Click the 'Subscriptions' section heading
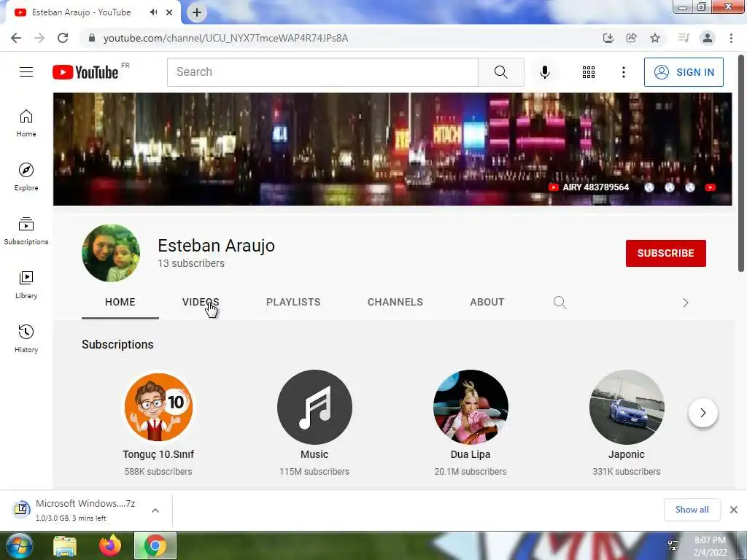This screenshot has height=560, width=747. (x=117, y=344)
